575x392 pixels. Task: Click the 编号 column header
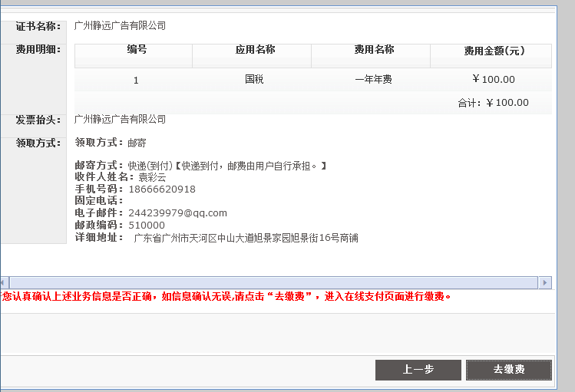pyautogui.click(x=134, y=56)
